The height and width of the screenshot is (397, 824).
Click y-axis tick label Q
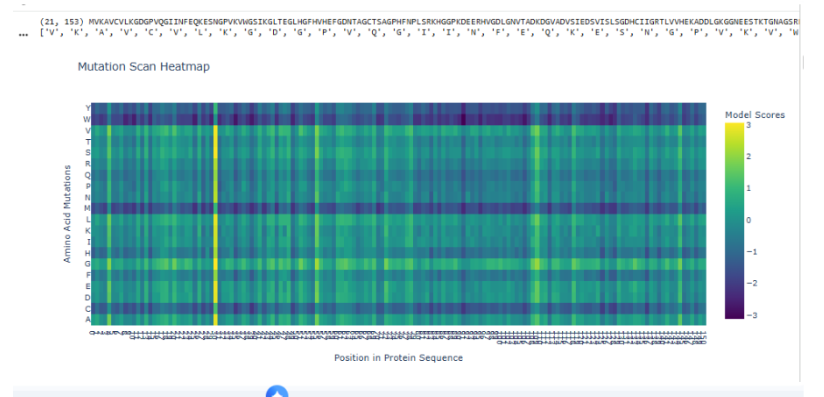coord(88,175)
